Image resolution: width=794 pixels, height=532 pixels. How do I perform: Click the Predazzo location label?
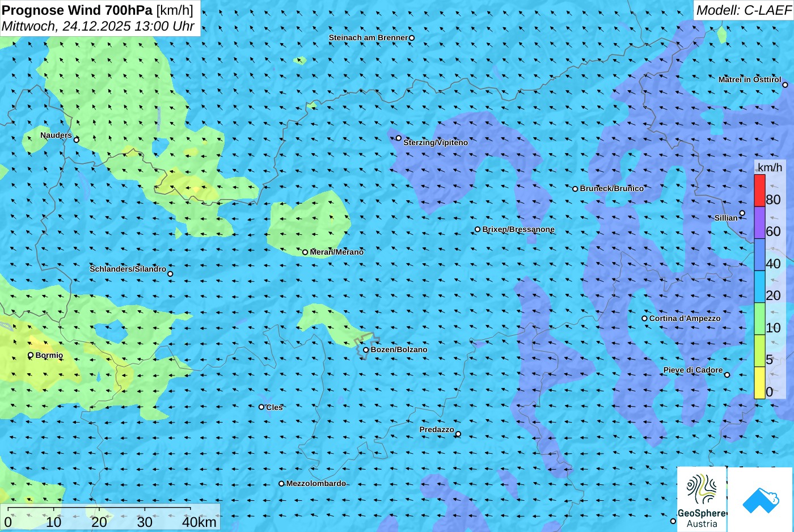coord(437,429)
